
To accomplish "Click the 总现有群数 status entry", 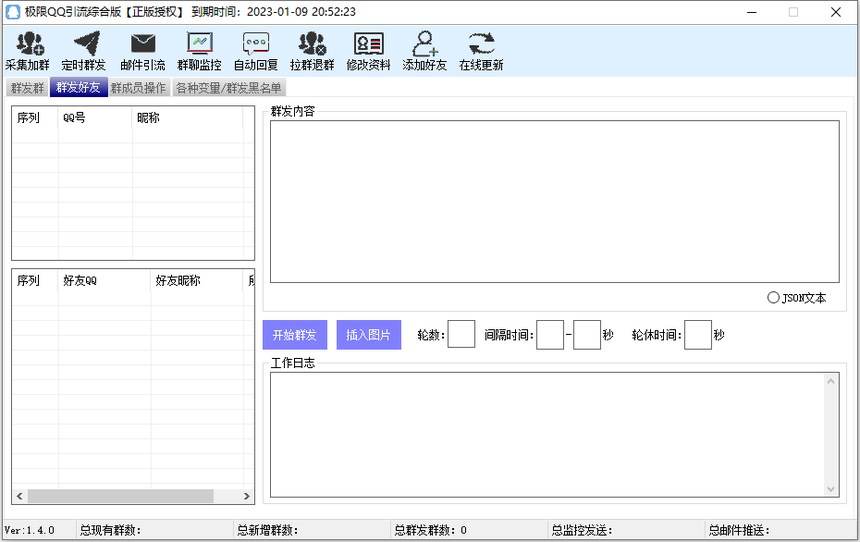I will 110,530.
